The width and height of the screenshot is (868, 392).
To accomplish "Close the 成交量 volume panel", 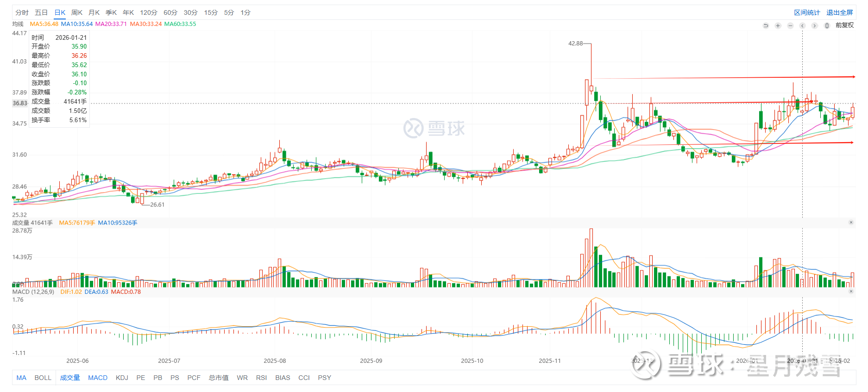I will [851, 223].
